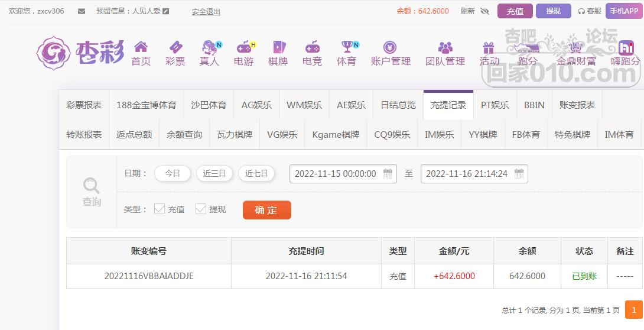The height and width of the screenshot is (330, 644).
Task: Toggle the 提现 type checkbox
Action: (x=201, y=209)
